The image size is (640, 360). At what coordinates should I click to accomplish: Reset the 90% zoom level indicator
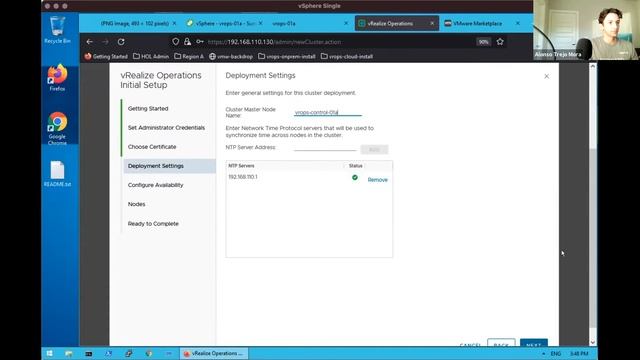pyautogui.click(x=483, y=42)
